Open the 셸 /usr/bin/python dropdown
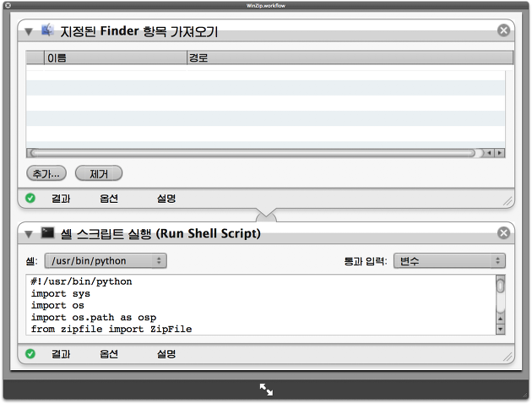532x404 pixels. pyautogui.click(x=106, y=260)
